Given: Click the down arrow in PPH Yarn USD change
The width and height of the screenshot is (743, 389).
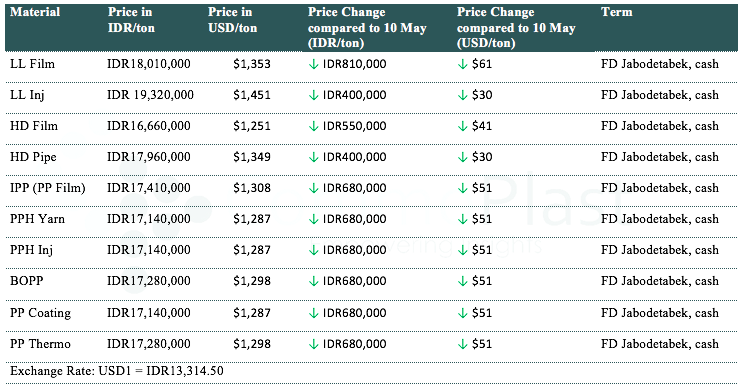Looking at the screenshot, I should coord(462,219).
